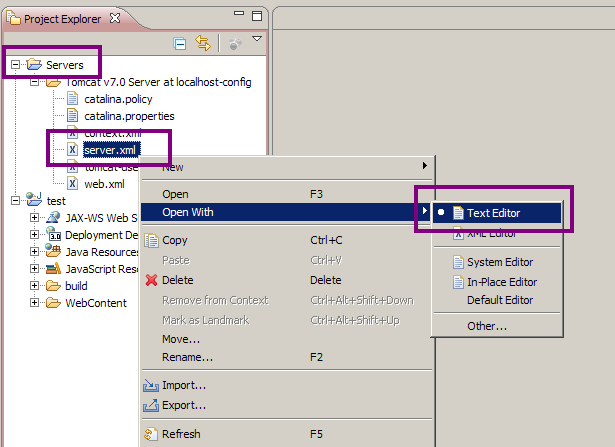Viewport: 615px width, 447px height.
Task: Click the Project Explorer tab icon
Action: pyautogui.click(x=13, y=18)
